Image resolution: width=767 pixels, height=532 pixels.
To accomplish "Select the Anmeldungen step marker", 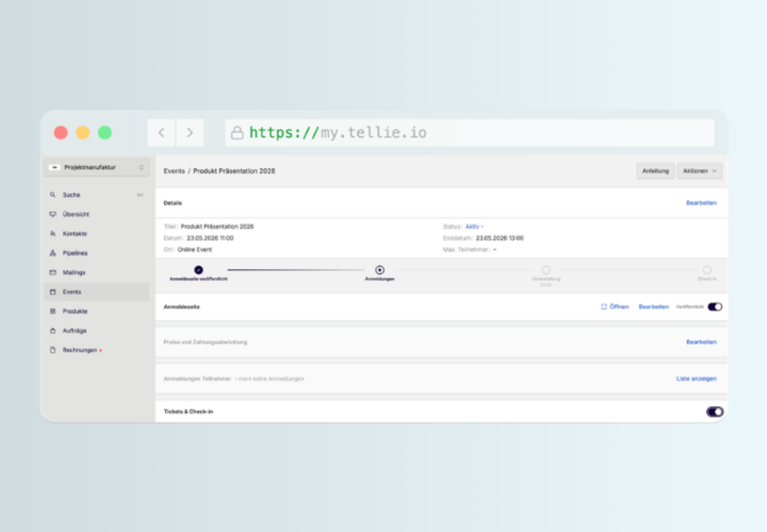I will [380, 270].
